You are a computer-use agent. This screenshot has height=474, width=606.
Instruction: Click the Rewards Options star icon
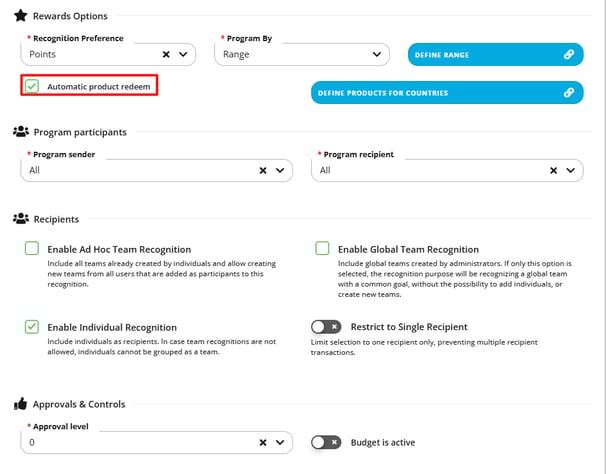point(20,16)
